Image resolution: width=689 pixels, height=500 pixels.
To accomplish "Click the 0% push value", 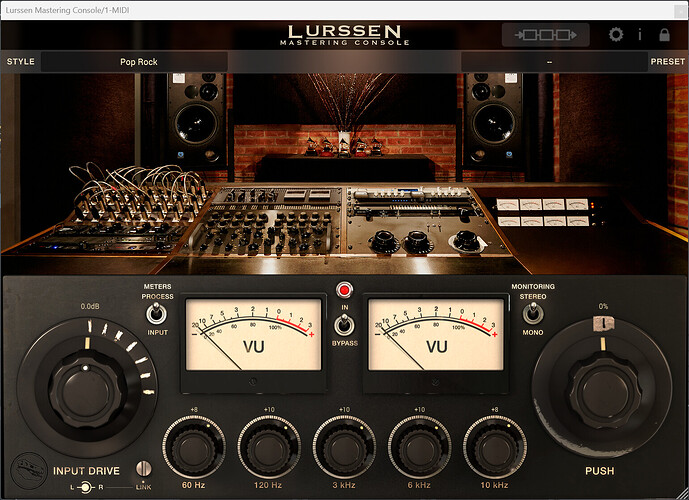I will (x=603, y=306).
